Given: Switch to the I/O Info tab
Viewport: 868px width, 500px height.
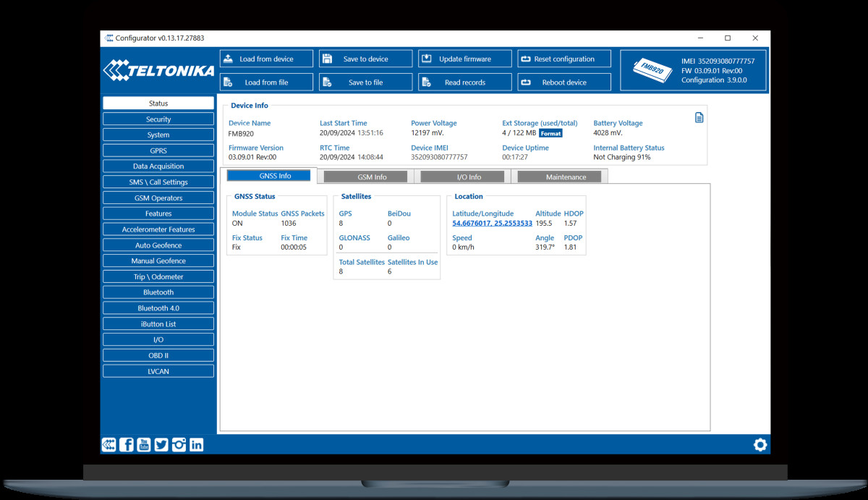Looking at the screenshot, I should [462, 177].
